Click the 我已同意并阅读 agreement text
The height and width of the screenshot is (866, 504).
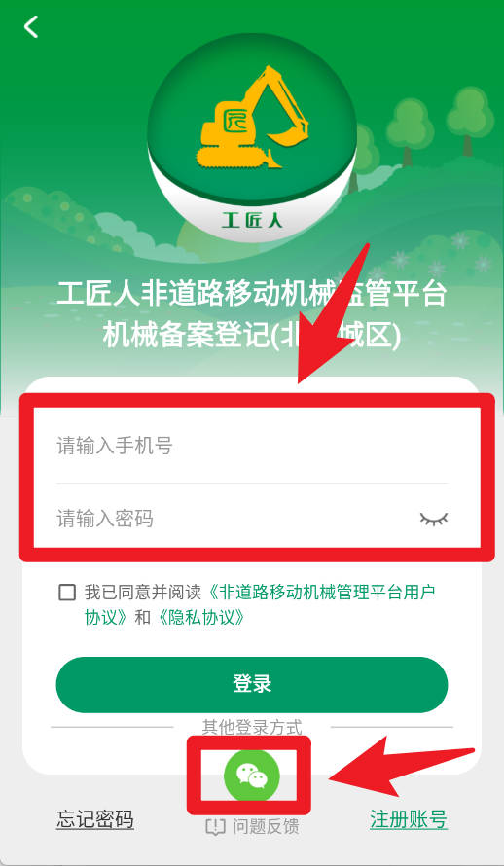click(x=145, y=592)
